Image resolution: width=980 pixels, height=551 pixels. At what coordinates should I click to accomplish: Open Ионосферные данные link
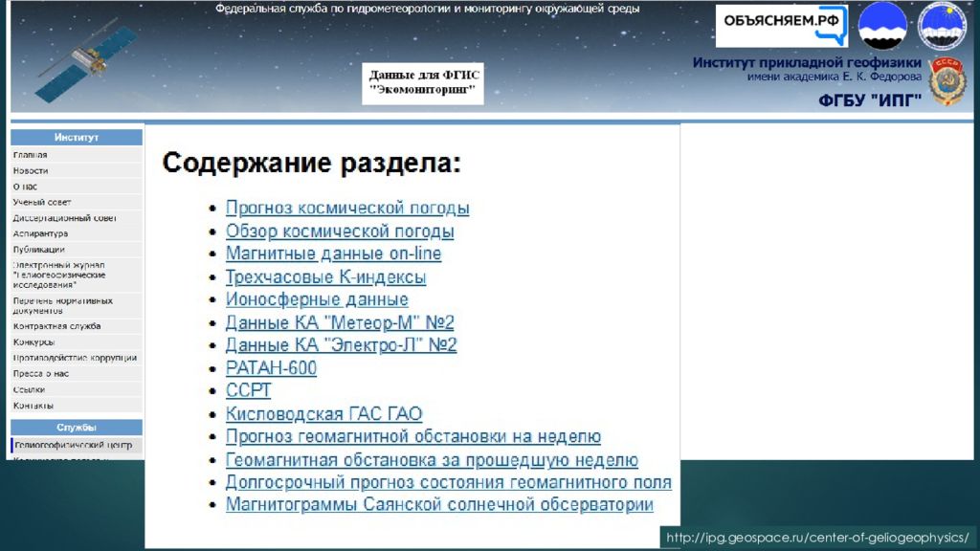click(317, 299)
